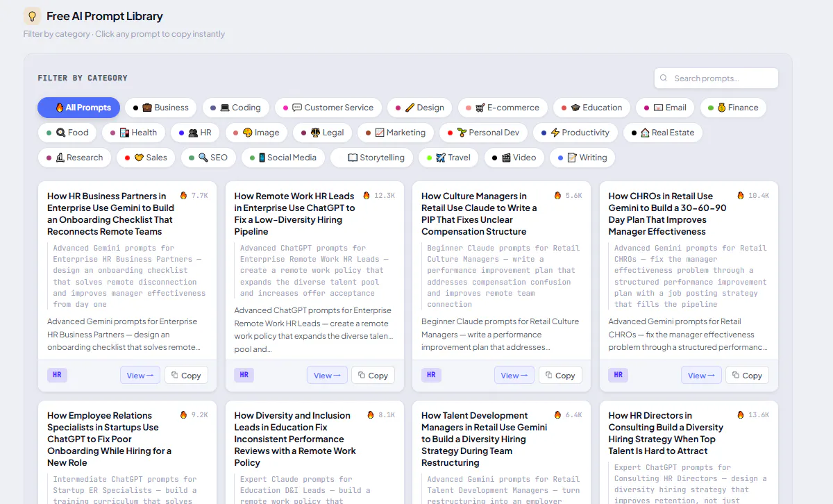View the Culture Managers PIP prompt

514,375
